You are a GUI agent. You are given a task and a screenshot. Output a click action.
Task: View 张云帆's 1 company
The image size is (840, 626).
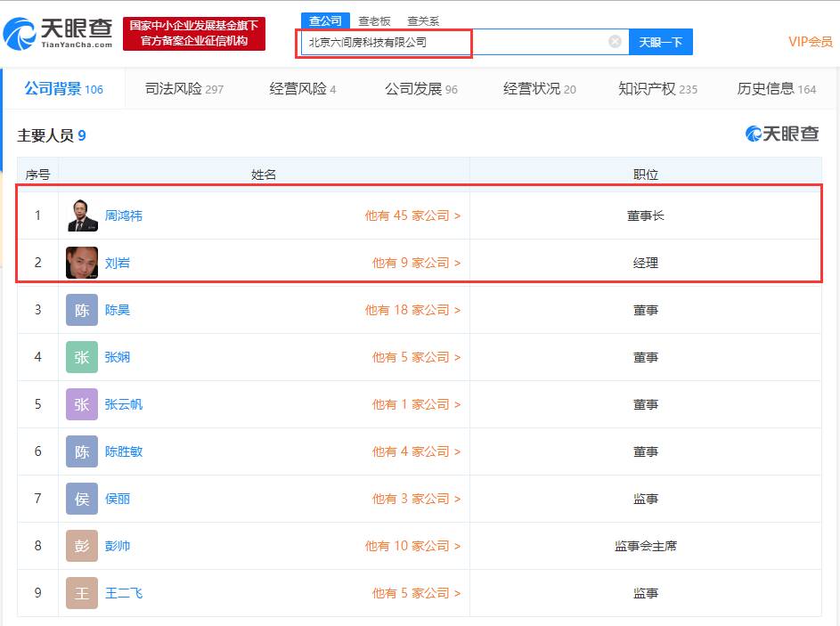[416, 403]
